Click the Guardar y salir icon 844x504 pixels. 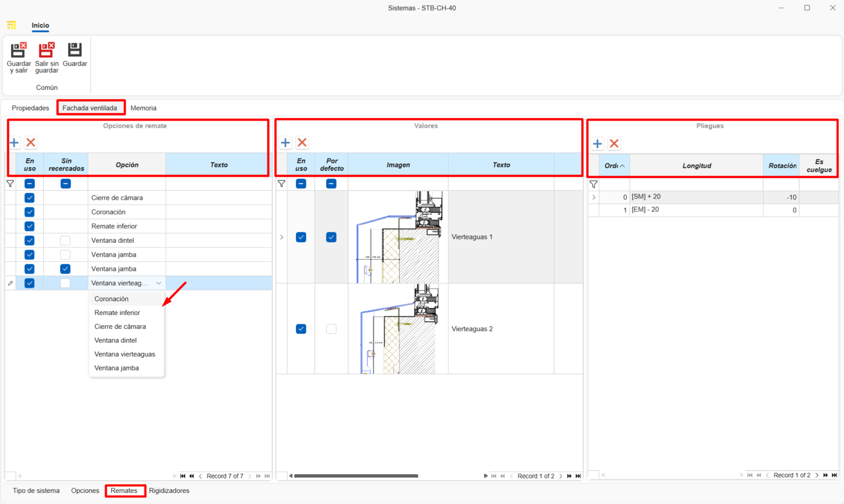pyautogui.click(x=18, y=51)
